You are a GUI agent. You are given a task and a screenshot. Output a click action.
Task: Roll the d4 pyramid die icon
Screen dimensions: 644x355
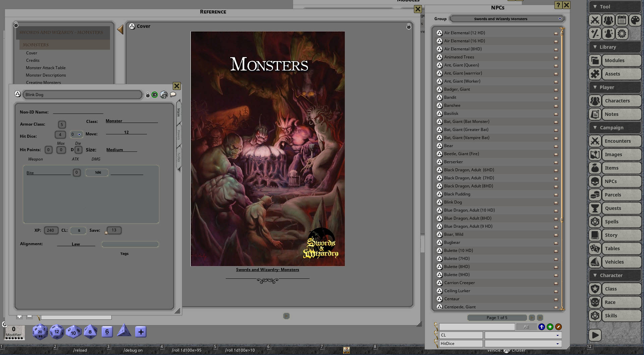(124, 330)
